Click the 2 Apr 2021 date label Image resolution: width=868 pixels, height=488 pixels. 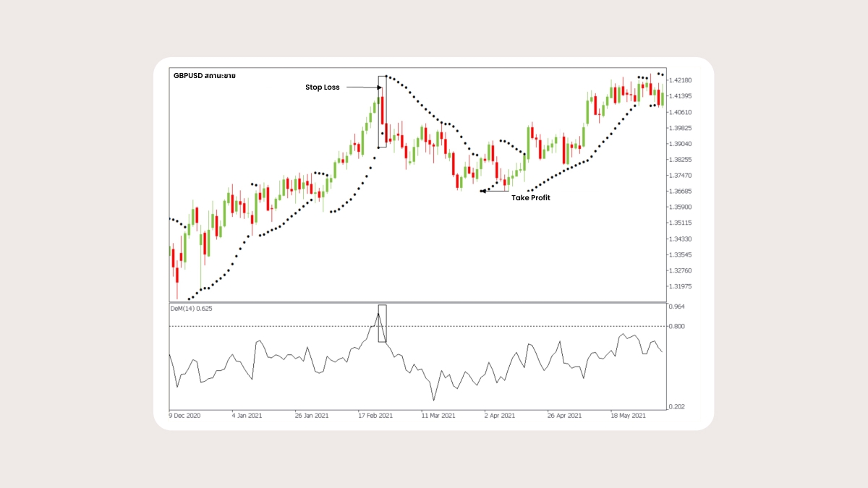coord(500,416)
